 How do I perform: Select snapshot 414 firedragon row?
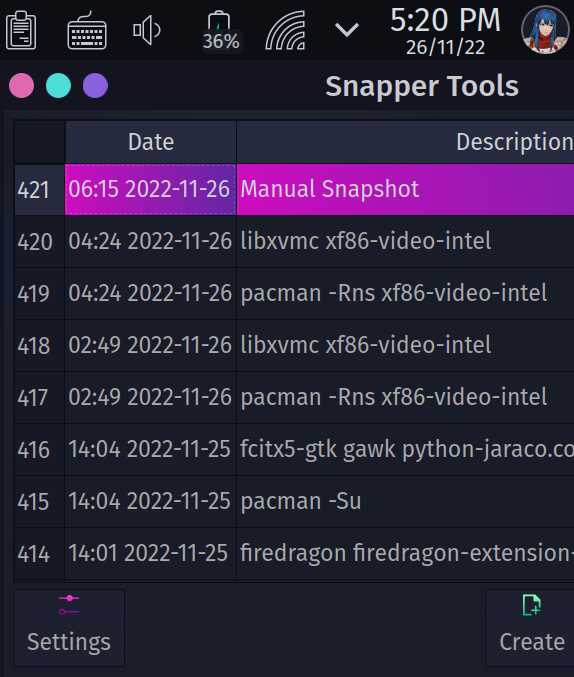pyautogui.click(x=294, y=553)
